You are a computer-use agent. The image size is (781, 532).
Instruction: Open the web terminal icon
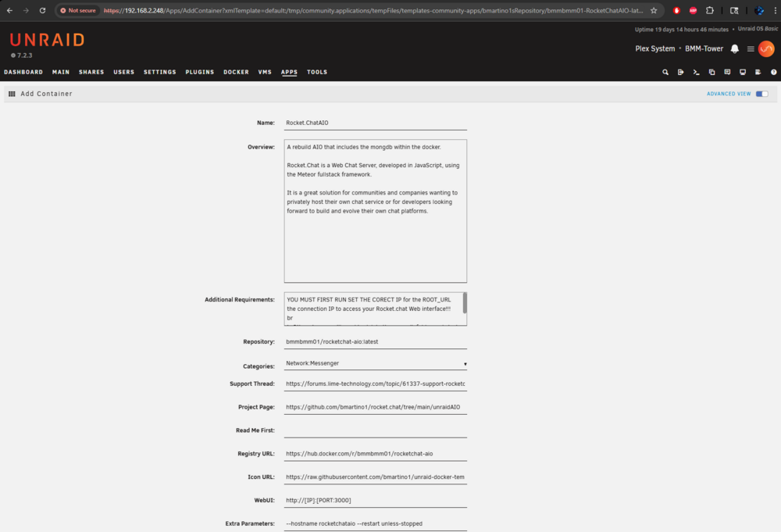[697, 72]
